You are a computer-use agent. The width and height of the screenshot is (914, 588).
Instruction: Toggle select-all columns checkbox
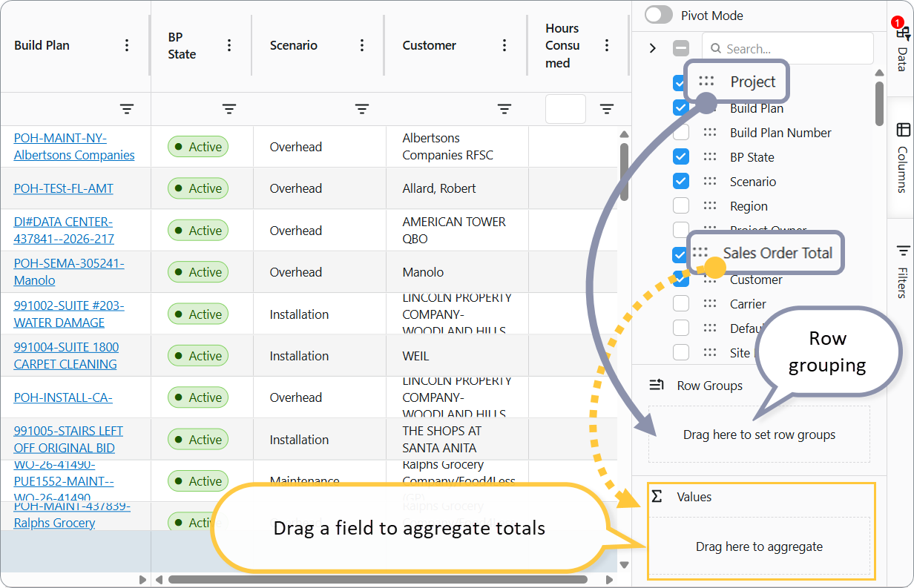click(681, 48)
